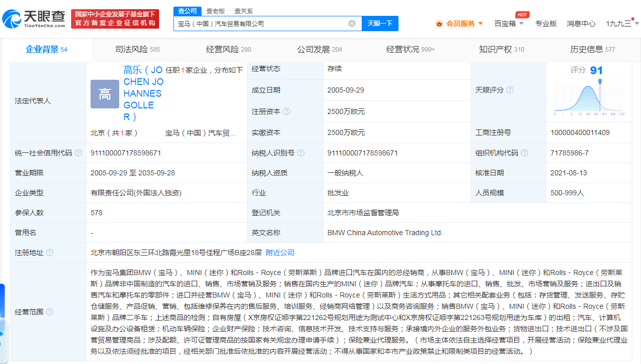The image size is (641, 364).
Task: Click 有限责任公司(外国法人独资) enterprise type
Action: [x=136, y=193]
